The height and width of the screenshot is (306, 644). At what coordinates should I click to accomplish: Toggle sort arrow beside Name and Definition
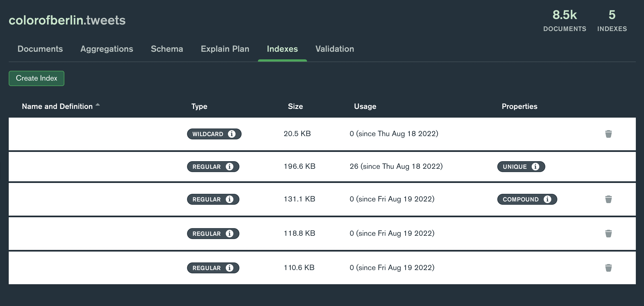point(98,105)
